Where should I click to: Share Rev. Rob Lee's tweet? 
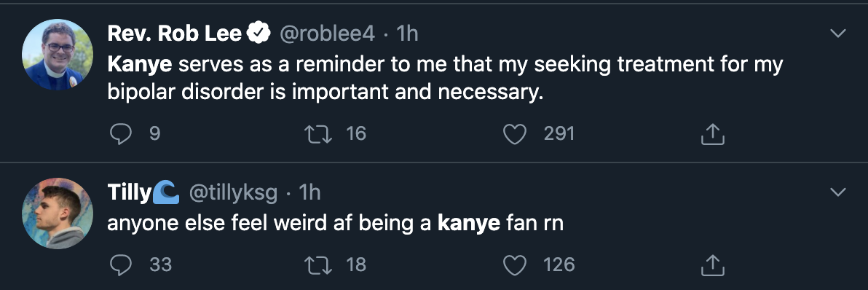[712, 134]
